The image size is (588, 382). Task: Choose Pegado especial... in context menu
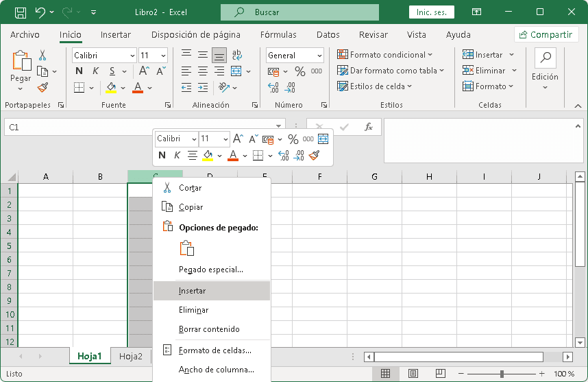[212, 270]
